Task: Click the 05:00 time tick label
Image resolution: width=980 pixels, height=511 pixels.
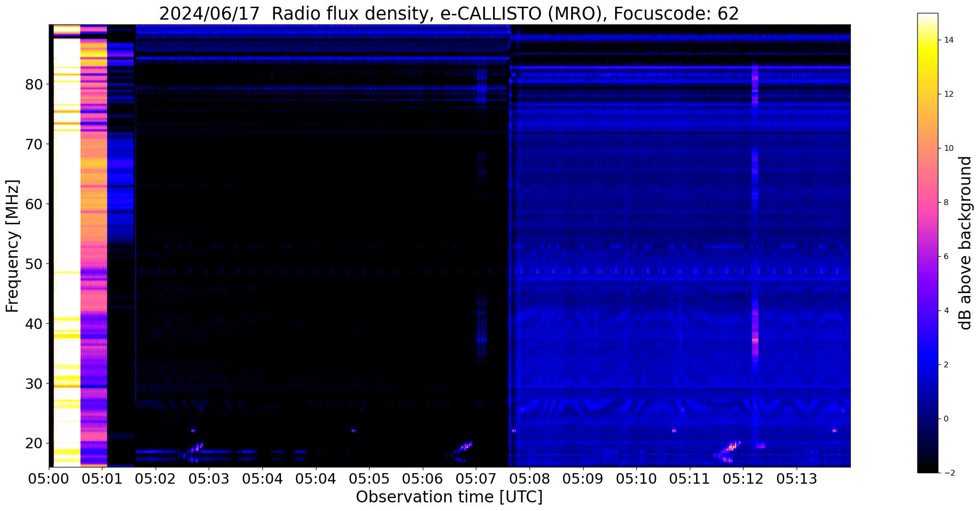Action: tap(49, 479)
